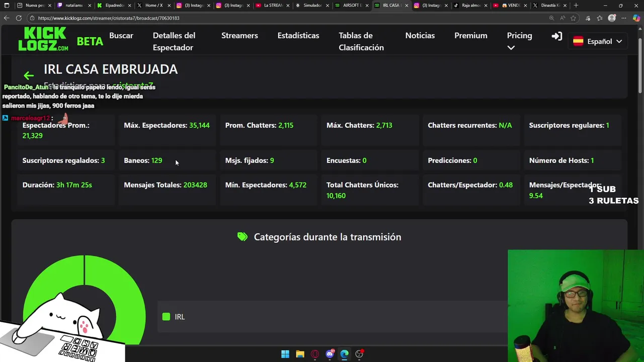Expand the Pricing menu chevron

511,48
